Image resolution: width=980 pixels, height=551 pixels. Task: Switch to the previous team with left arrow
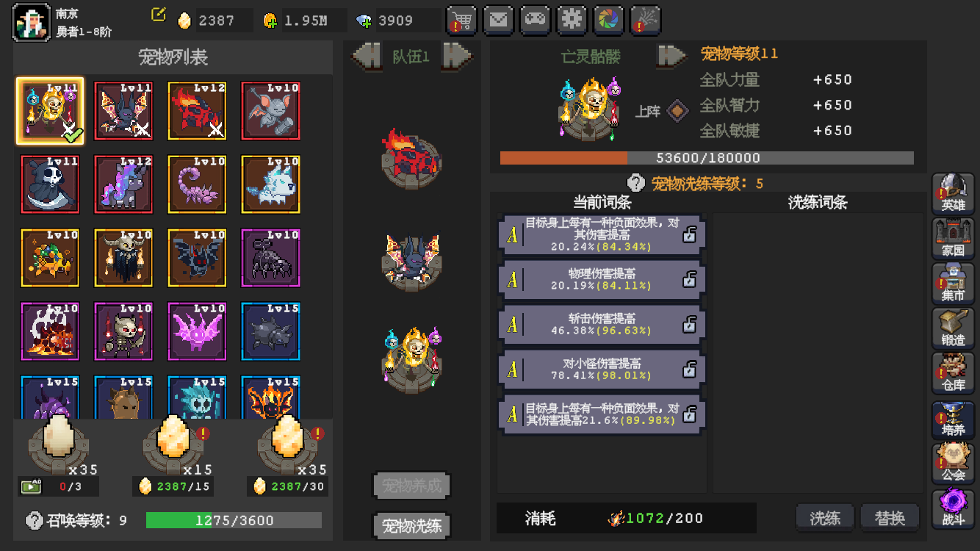coord(367,56)
